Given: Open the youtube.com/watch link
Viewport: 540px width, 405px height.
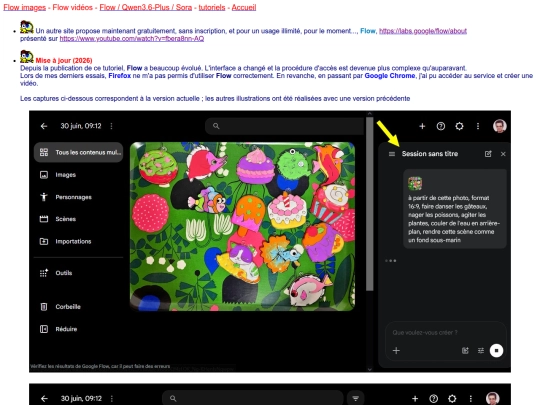Looking at the screenshot, I should click(x=132, y=39).
